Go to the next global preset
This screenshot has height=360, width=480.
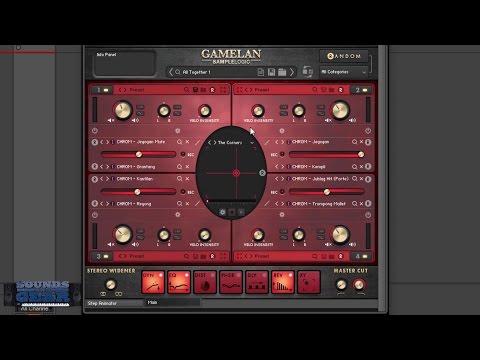tap(292, 72)
